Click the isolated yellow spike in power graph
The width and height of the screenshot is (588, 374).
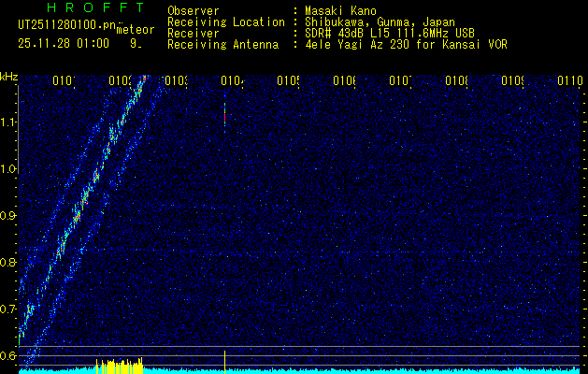point(225,361)
